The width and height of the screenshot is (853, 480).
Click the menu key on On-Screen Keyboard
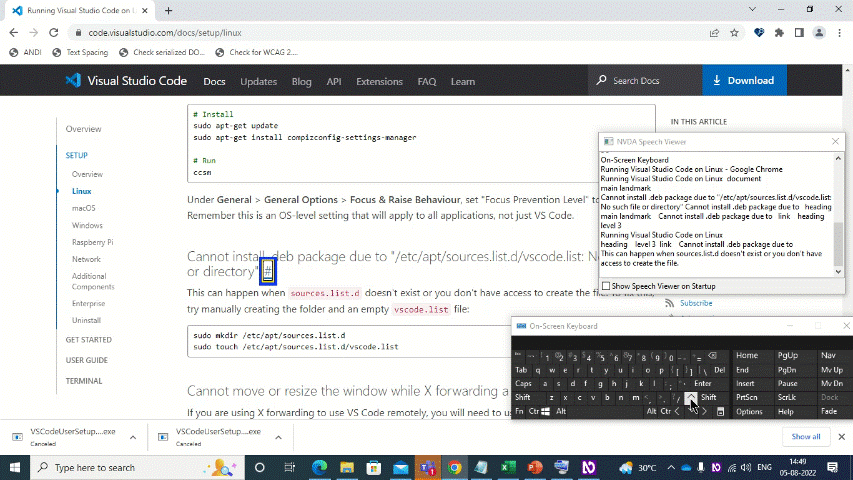[x=720, y=412]
